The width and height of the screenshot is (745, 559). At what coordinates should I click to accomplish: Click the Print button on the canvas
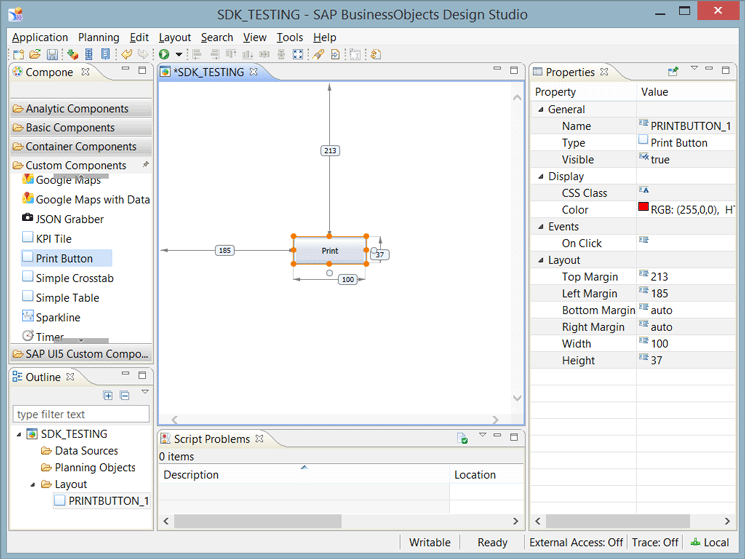[330, 250]
